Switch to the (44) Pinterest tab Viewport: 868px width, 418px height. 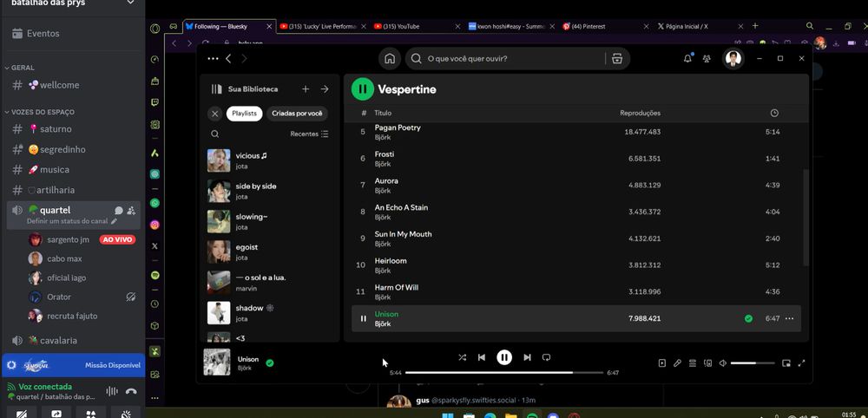pyautogui.click(x=605, y=27)
